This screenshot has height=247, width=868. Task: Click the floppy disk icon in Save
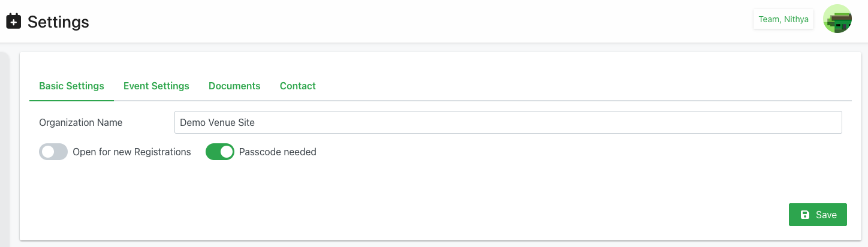[x=805, y=215]
